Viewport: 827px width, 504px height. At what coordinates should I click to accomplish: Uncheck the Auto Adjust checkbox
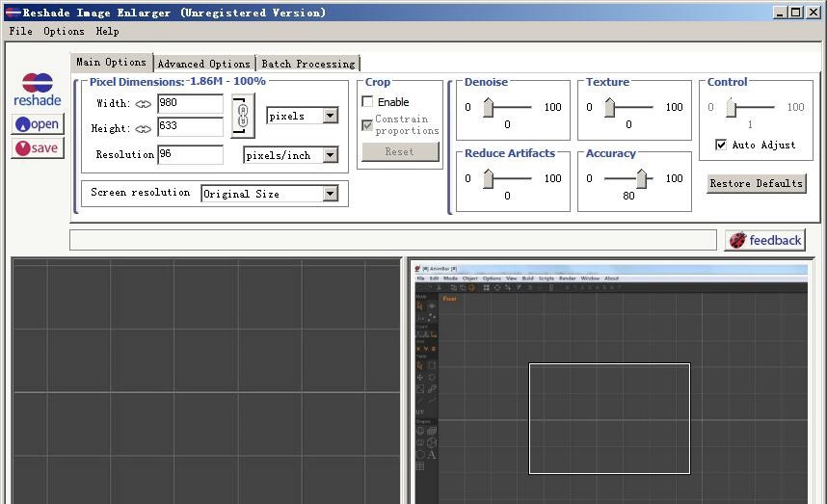pos(720,145)
